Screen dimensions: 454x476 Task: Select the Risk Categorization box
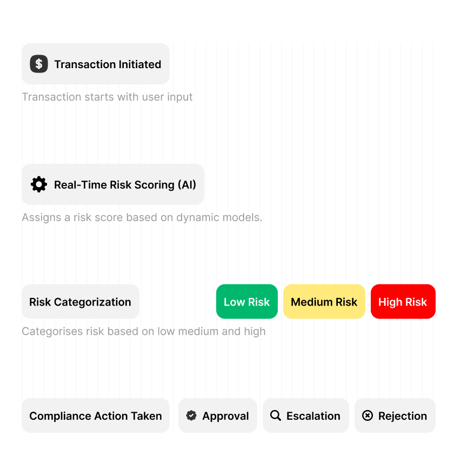point(81,301)
